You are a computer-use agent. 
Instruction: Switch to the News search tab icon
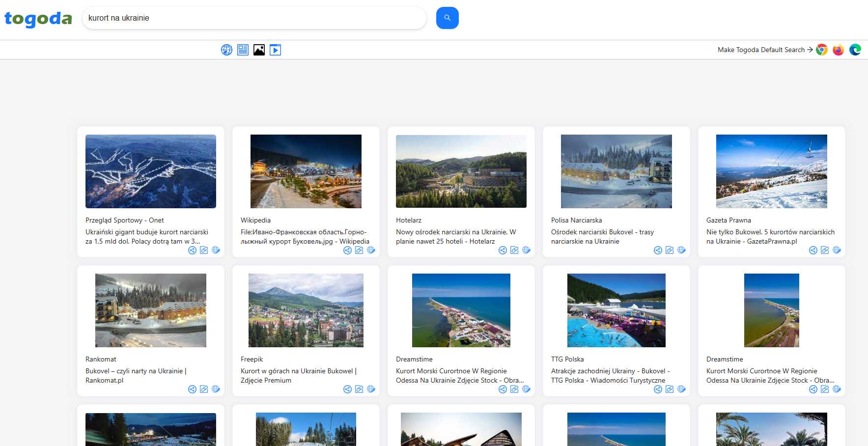[x=243, y=50]
